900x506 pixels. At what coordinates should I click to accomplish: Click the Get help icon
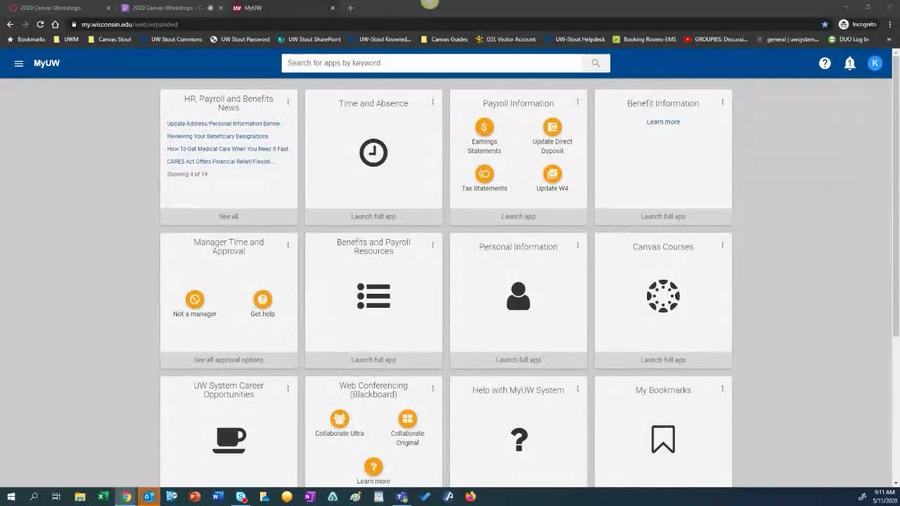coord(262,299)
